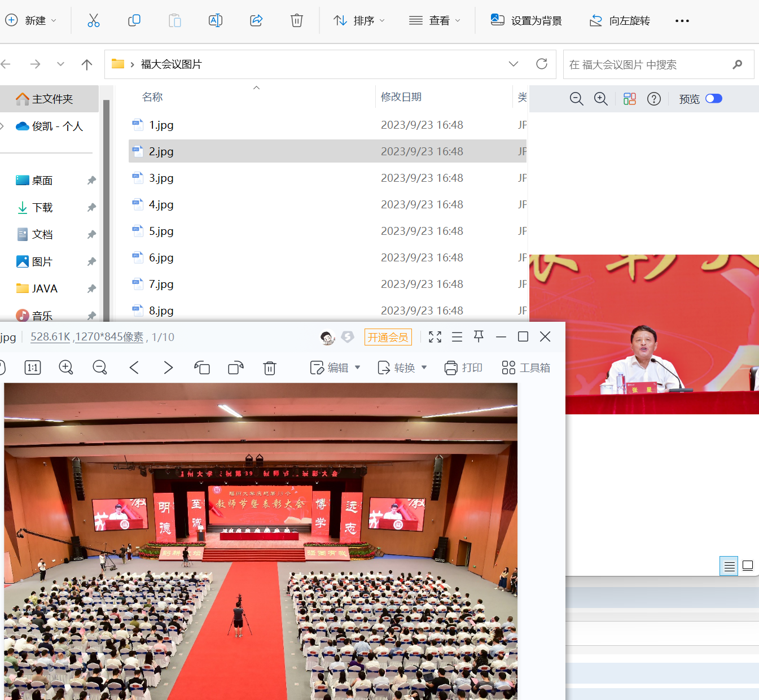Open the 查看 (View) dropdown
This screenshot has width=759, height=700.
pos(435,21)
